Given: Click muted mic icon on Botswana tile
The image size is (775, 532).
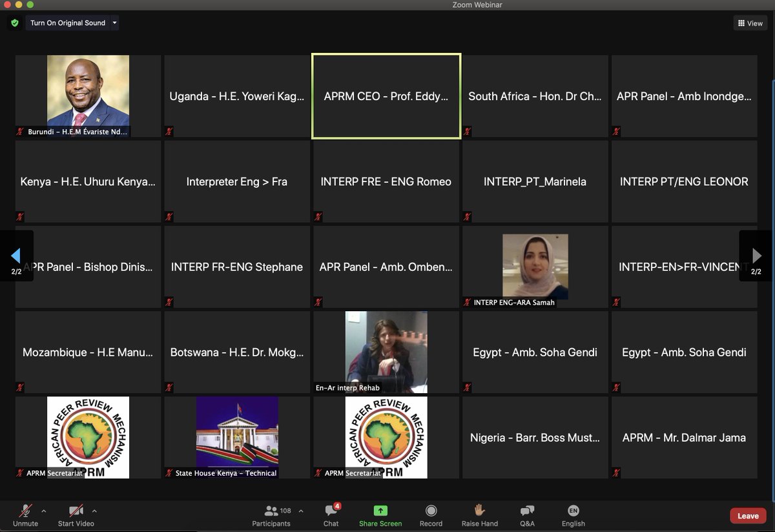Looking at the screenshot, I should 169,387.
